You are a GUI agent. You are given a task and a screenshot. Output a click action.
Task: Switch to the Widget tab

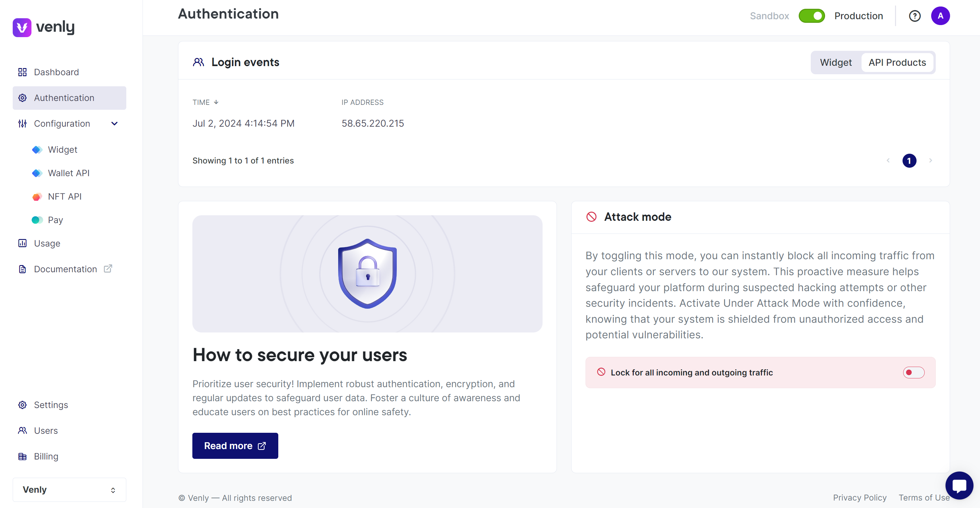pos(836,62)
